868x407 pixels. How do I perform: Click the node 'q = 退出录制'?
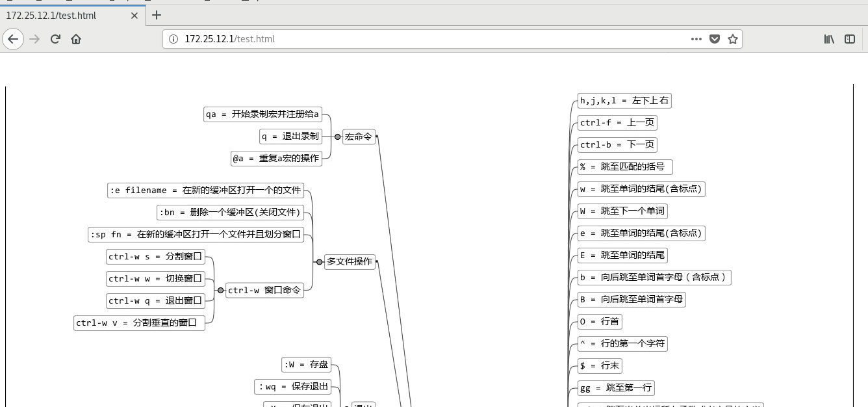[290, 137]
